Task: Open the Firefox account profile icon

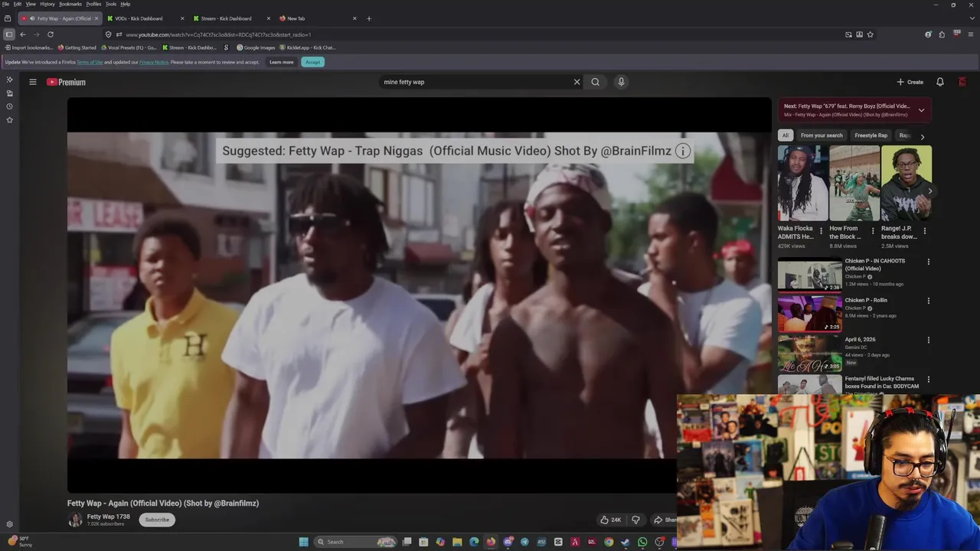Action: coord(928,34)
